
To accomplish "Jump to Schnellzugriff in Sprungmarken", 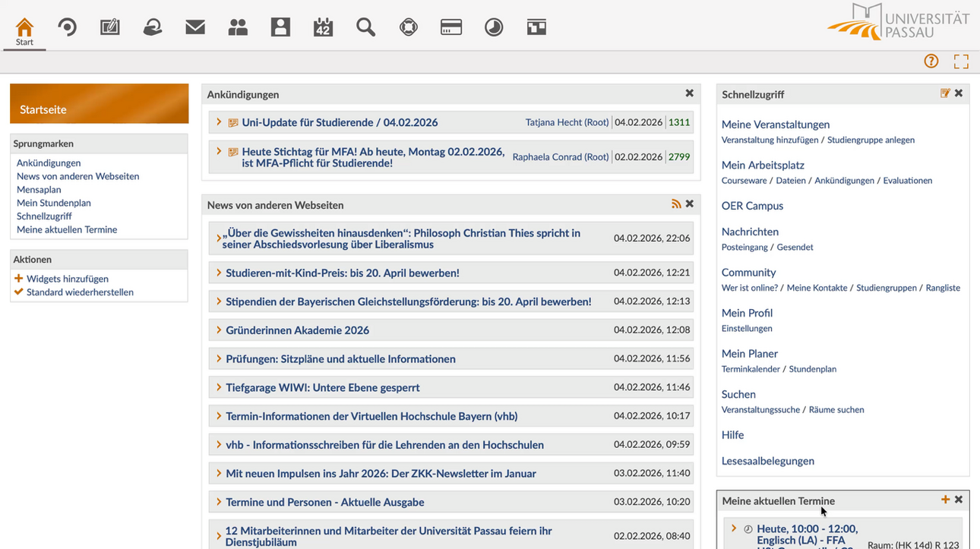I will pyautogui.click(x=44, y=216).
